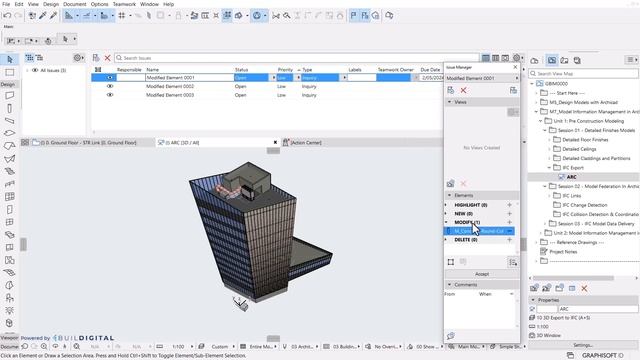
Task: Add elements to HIGHLIGHT group plus icon
Action: [509, 205]
